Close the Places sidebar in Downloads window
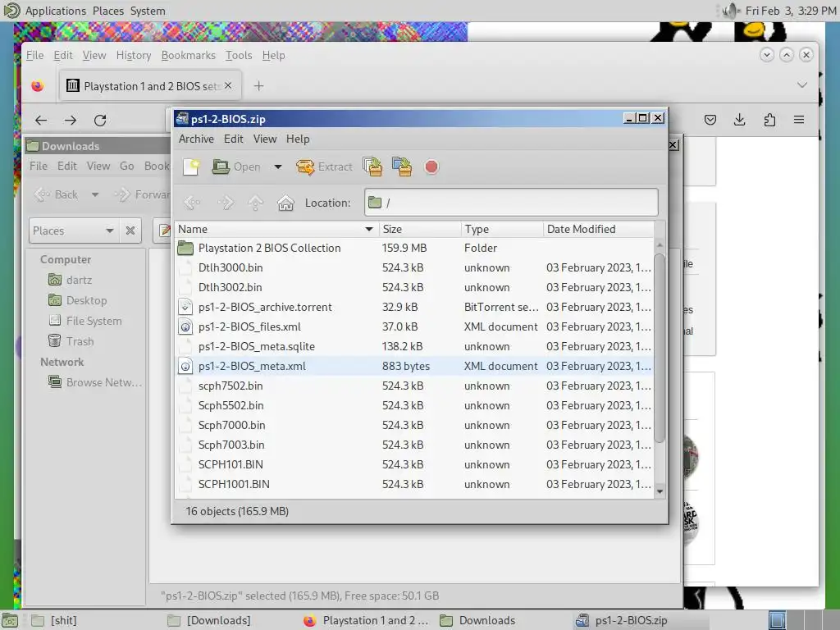 [130, 231]
